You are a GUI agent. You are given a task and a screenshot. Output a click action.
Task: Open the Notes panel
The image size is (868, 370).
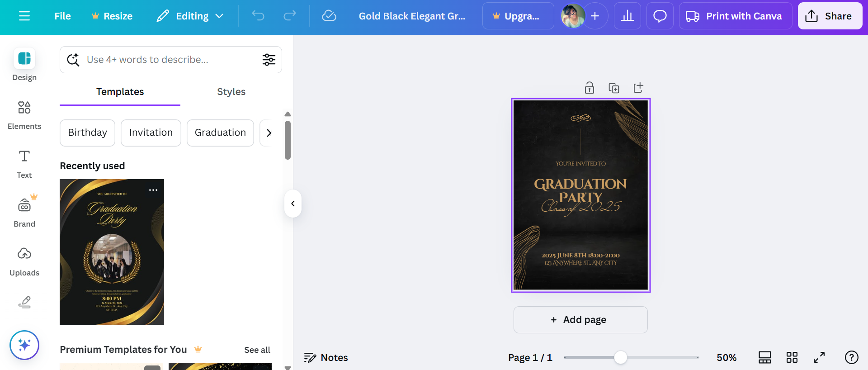click(x=326, y=357)
